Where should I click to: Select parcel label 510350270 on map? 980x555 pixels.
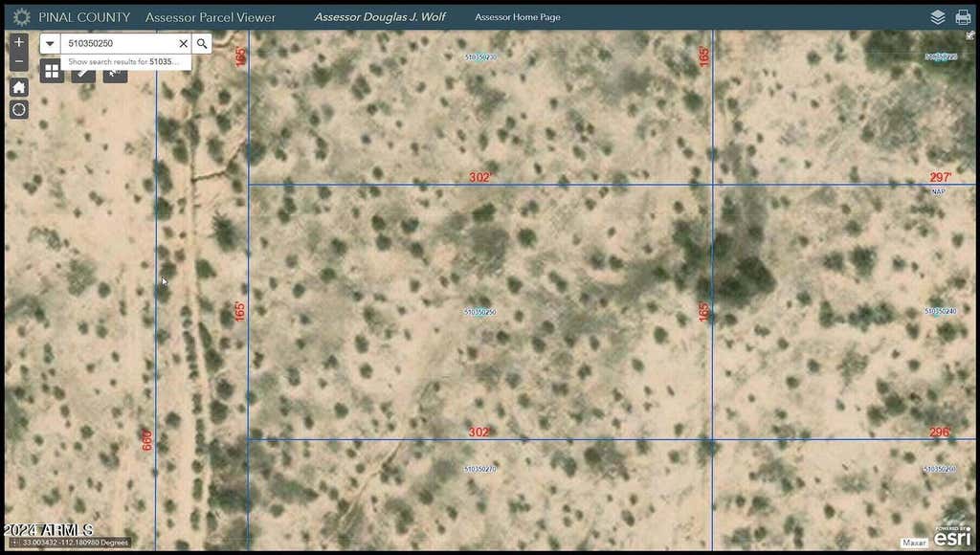480,470
